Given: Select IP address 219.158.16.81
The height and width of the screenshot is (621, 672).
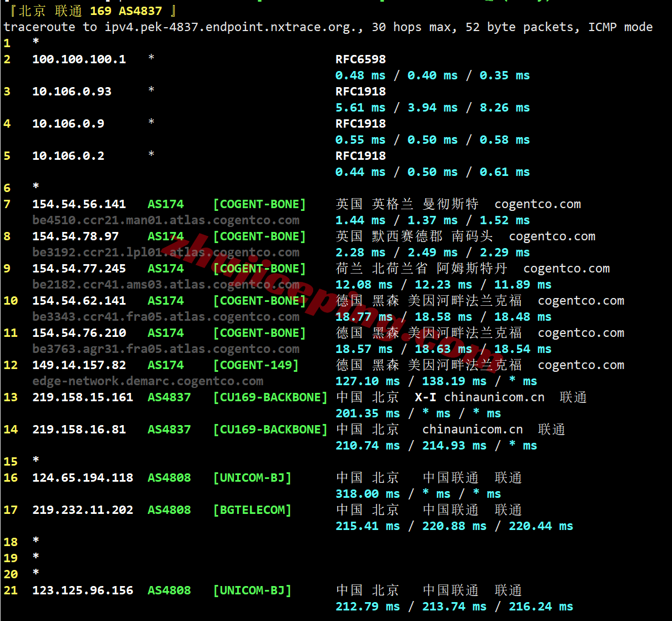Looking at the screenshot, I should pos(79,430).
